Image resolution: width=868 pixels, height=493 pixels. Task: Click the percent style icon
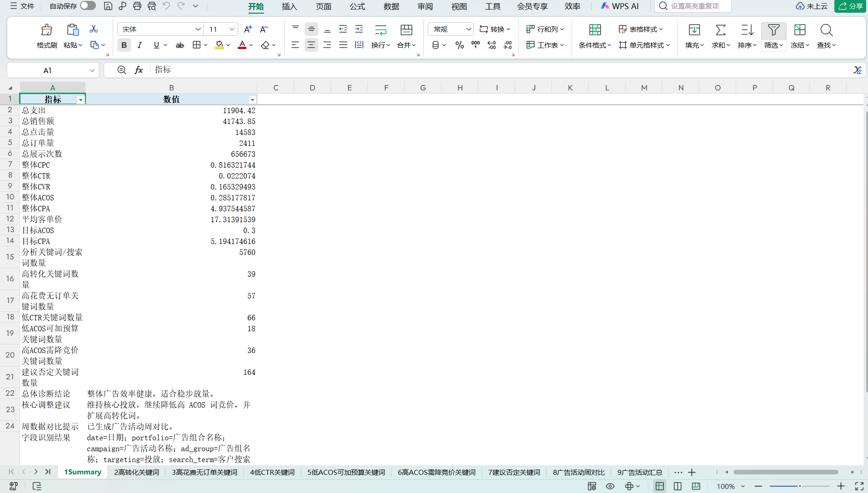pyautogui.click(x=460, y=45)
